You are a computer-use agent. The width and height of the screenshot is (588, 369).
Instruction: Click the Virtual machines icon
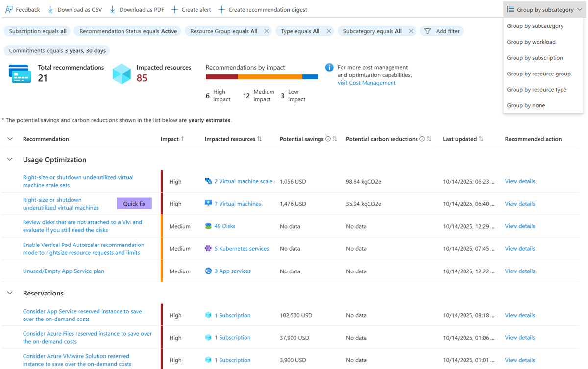click(x=209, y=203)
